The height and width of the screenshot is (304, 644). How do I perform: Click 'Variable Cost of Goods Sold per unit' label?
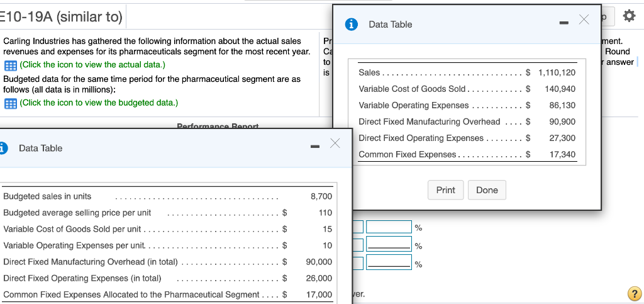coord(72,229)
